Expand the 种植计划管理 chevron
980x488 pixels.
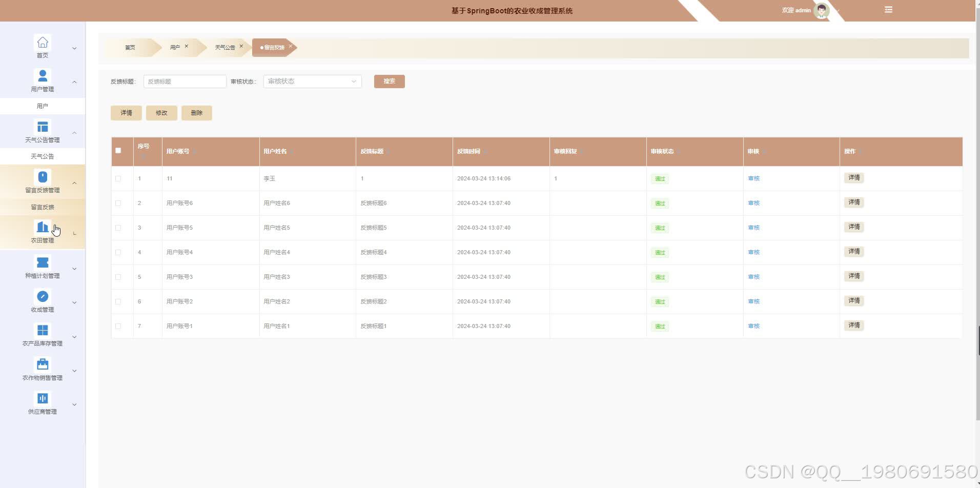pyautogui.click(x=74, y=269)
